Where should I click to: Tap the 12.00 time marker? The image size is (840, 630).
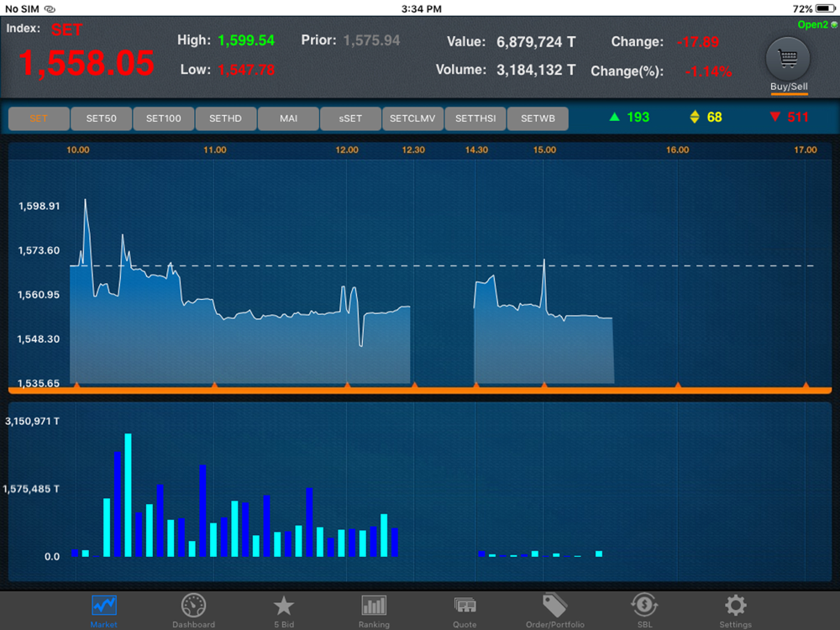click(347, 150)
